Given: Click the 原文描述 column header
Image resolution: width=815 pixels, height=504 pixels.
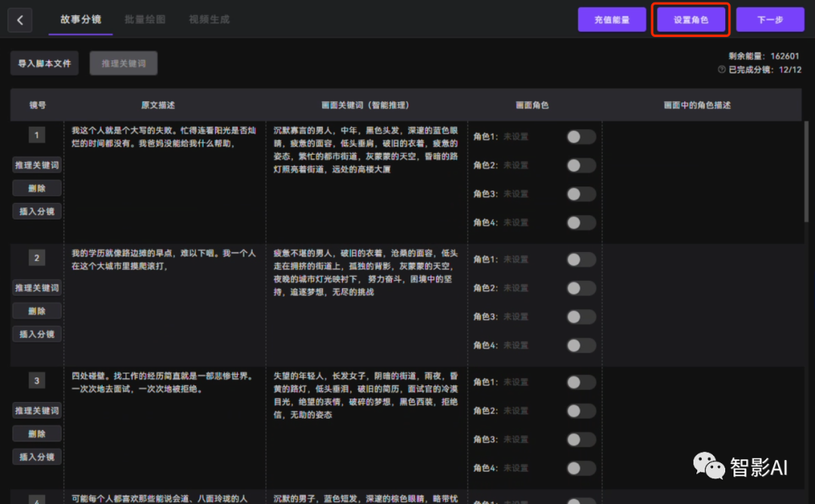Looking at the screenshot, I should [x=158, y=105].
